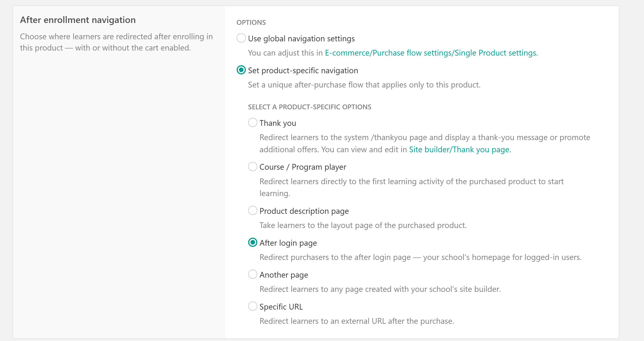Viewport: 644px width, 341px height.
Task: Click the 'After login page' label text
Action: (288, 243)
